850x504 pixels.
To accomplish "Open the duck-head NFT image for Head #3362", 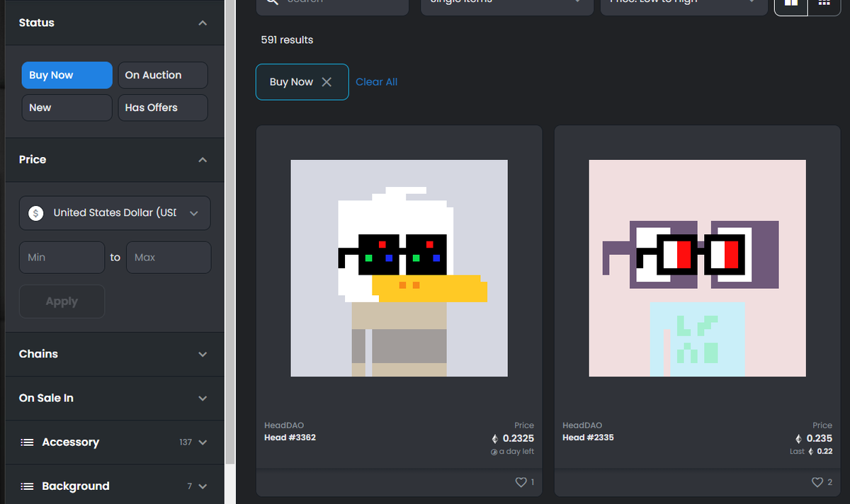I will [x=399, y=268].
